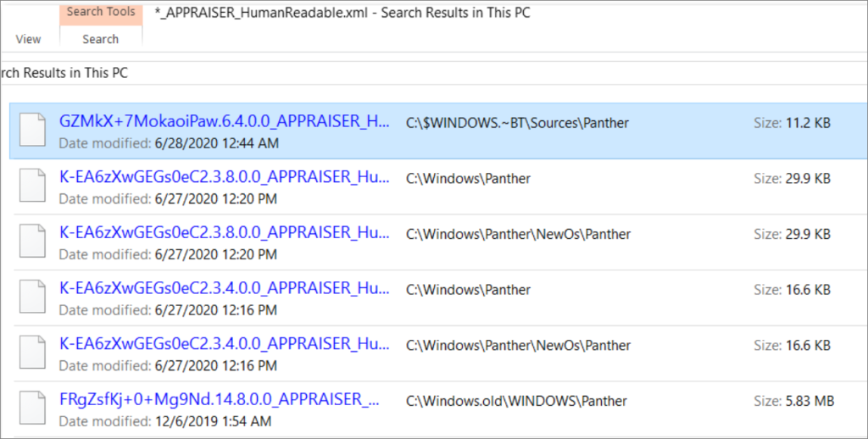The width and height of the screenshot is (868, 439).
Task: Click the C:\$WINDOWS.~BT\Sources\Panther folder path
Action: [x=517, y=123]
